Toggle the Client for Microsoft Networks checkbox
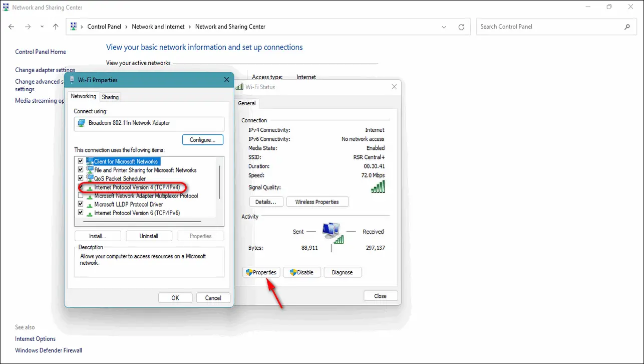Viewport: 644px width, 364px height. click(81, 161)
